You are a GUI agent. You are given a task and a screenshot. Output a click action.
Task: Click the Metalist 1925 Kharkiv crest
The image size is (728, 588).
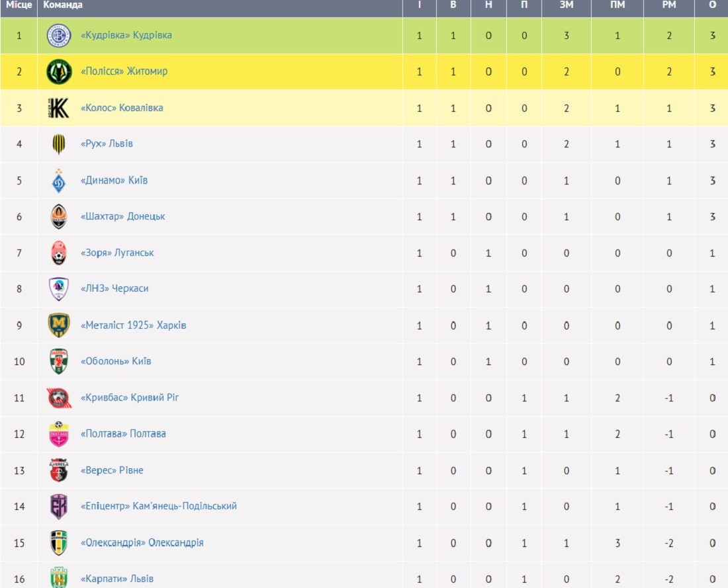point(59,325)
